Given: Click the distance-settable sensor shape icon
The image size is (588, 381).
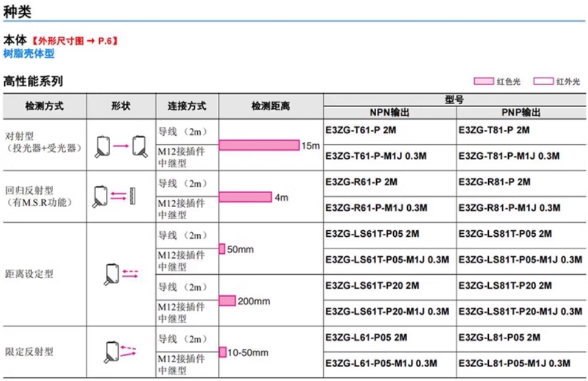Looking at the screenshot, I should 121,274.
